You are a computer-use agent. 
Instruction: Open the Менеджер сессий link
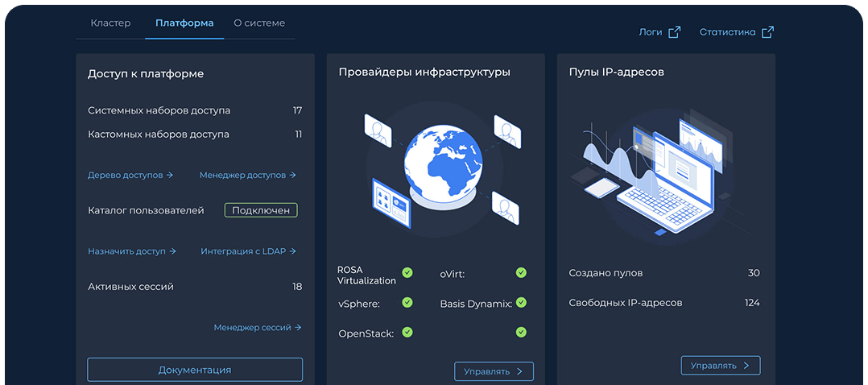(257, 328)
